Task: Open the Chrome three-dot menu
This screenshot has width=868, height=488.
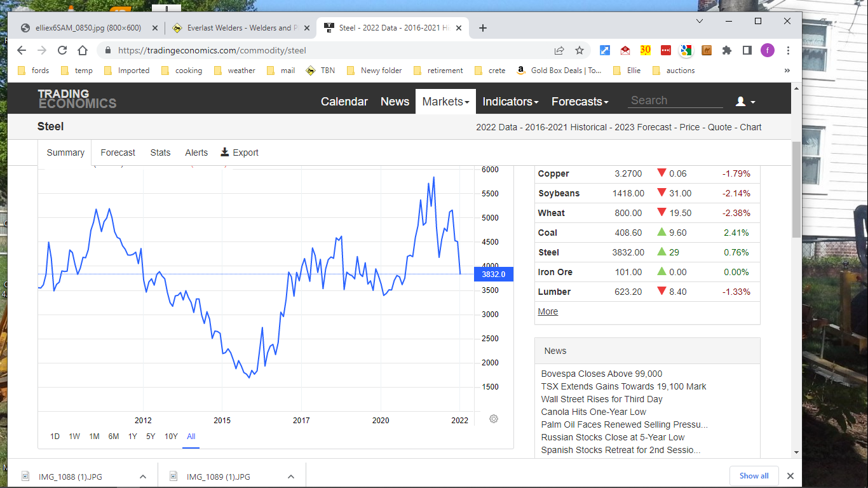Action: point(788,50)
